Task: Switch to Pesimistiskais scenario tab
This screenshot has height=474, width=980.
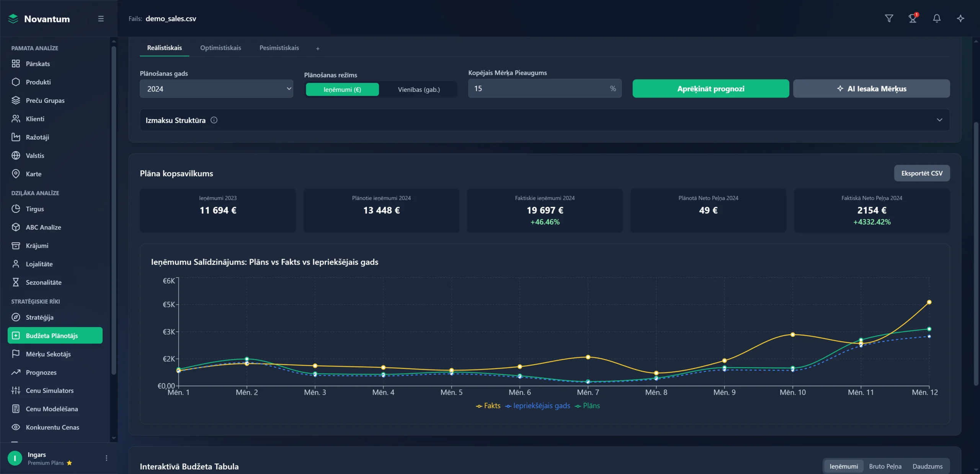Action: coord(279,48)
